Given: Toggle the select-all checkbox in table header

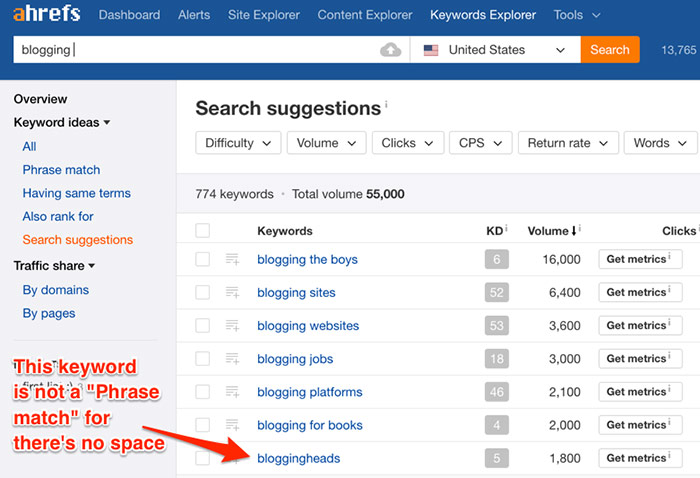Looking at the screenshot, I should pyautogui.click(x=203, y=231).
